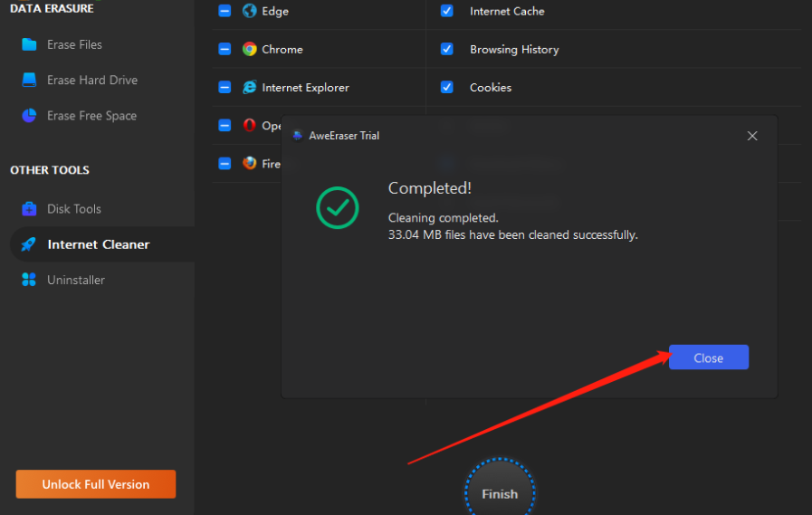Click the Edge browser label
The width and height of the screenshot is (812, 515).
click(x=275, y=12)
